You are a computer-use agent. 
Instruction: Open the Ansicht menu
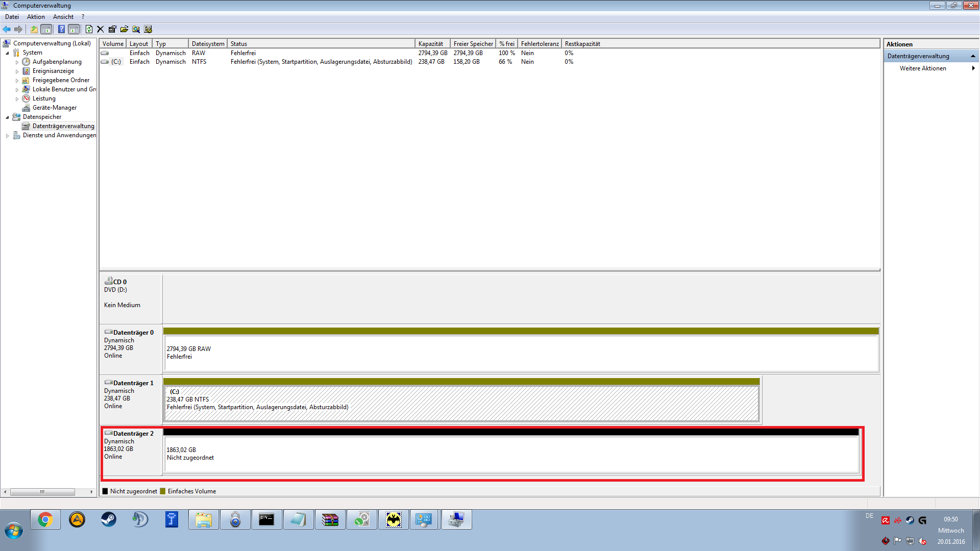[x=63, y=17]
